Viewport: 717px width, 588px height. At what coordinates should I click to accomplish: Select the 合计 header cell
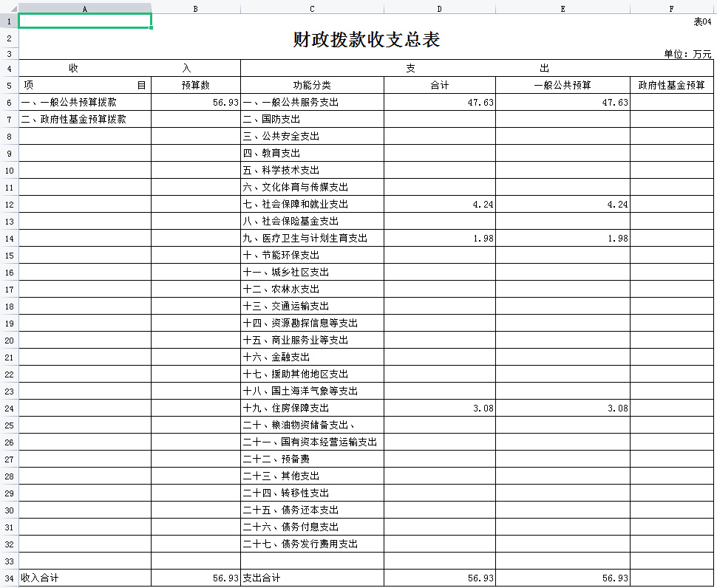(439, 85)
